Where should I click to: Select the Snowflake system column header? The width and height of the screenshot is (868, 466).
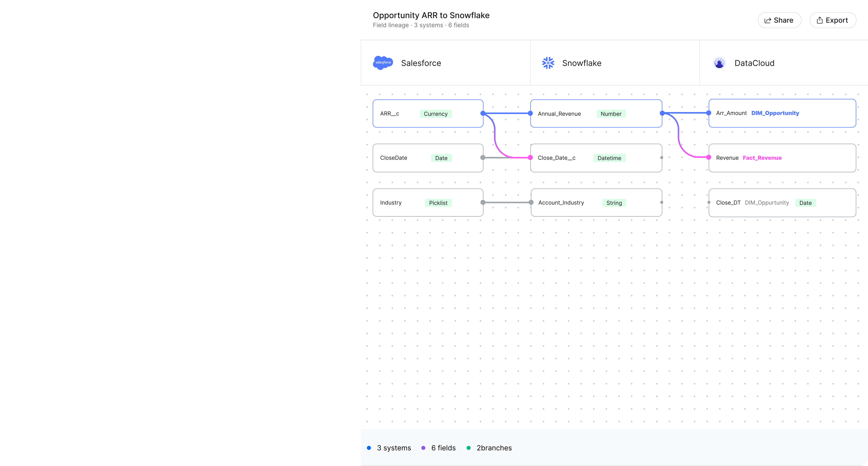615,63
